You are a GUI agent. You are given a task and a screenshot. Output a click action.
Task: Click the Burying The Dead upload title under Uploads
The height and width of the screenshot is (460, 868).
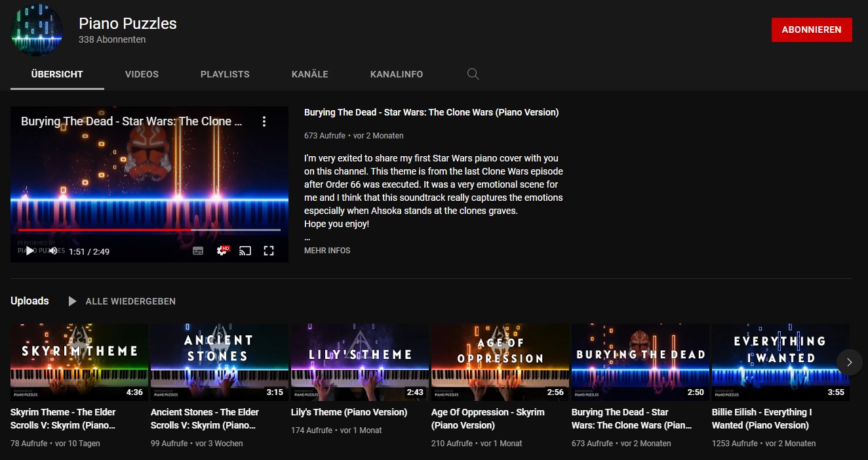[632, 419]
